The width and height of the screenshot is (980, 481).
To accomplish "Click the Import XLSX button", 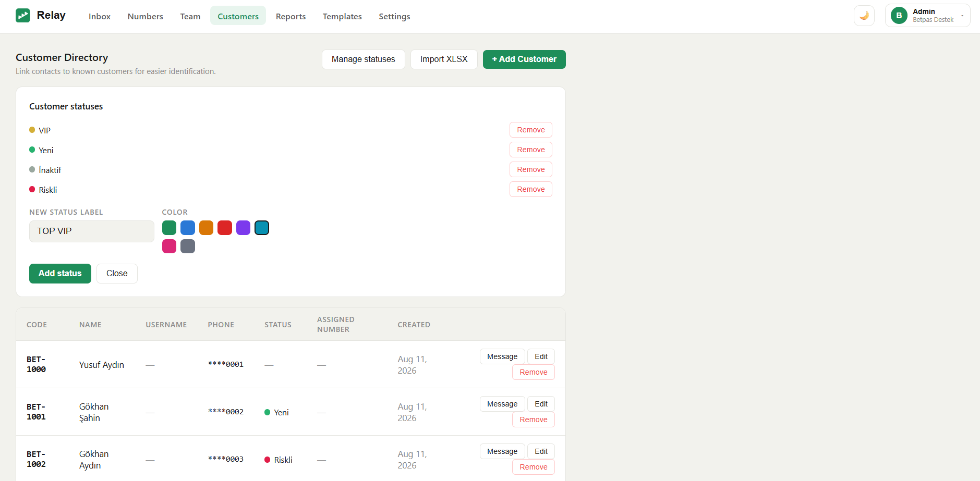I will pos(444,59).
